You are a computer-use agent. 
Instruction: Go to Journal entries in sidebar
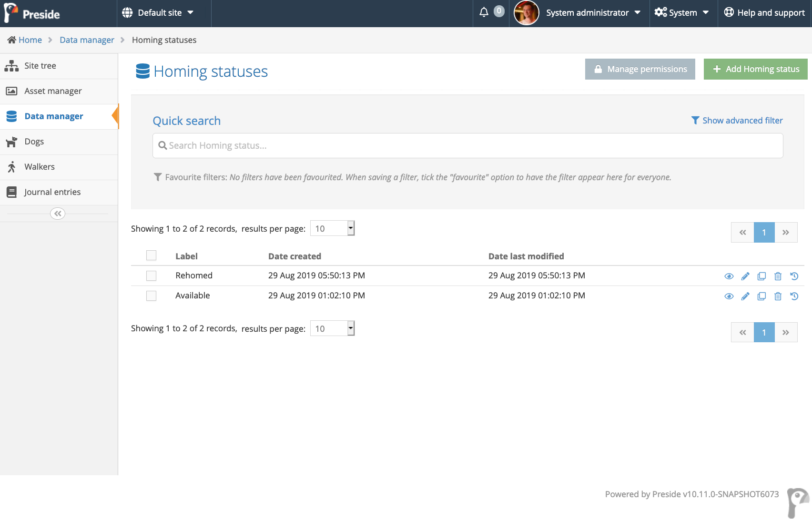[x=52, y=192]
